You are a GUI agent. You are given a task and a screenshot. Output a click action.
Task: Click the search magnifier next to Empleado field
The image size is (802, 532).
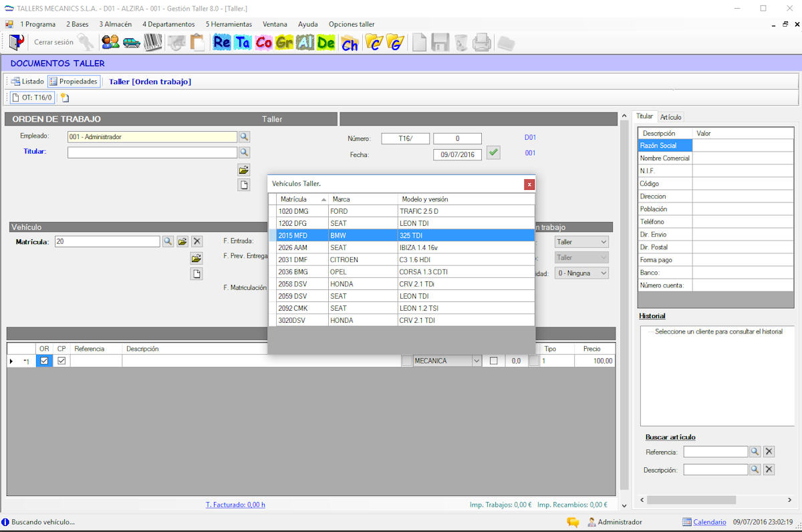tap(244, 136)
